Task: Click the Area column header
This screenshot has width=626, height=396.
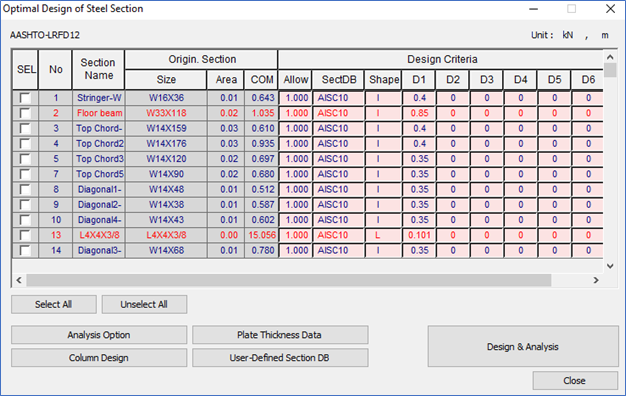Action: pyautogui.click(x=226, y=80)
